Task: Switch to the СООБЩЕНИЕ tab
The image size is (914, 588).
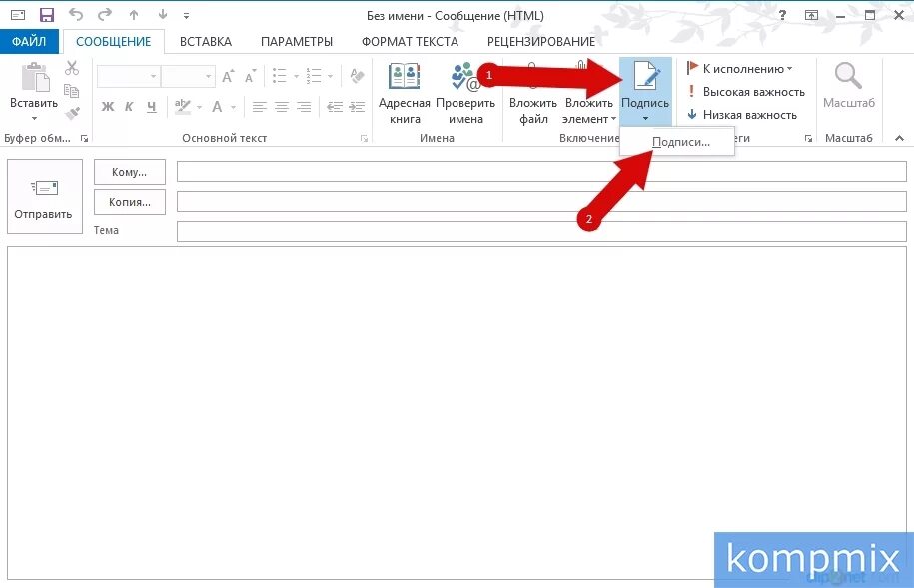Action: (113, 41)
